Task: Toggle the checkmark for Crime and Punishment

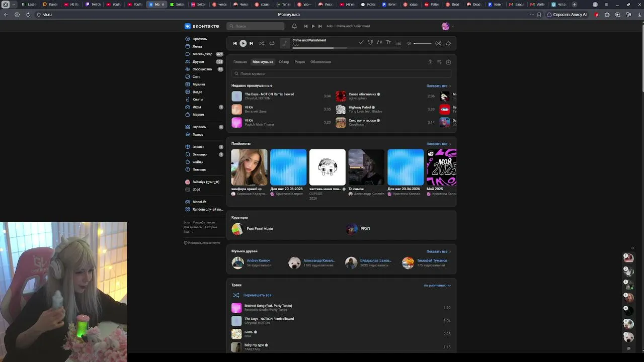Action: click(x=361, y=43)
